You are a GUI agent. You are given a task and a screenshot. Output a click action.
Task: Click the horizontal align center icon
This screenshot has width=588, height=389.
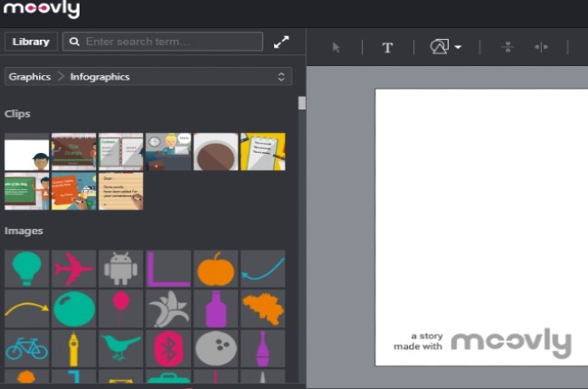click(541, 47)
